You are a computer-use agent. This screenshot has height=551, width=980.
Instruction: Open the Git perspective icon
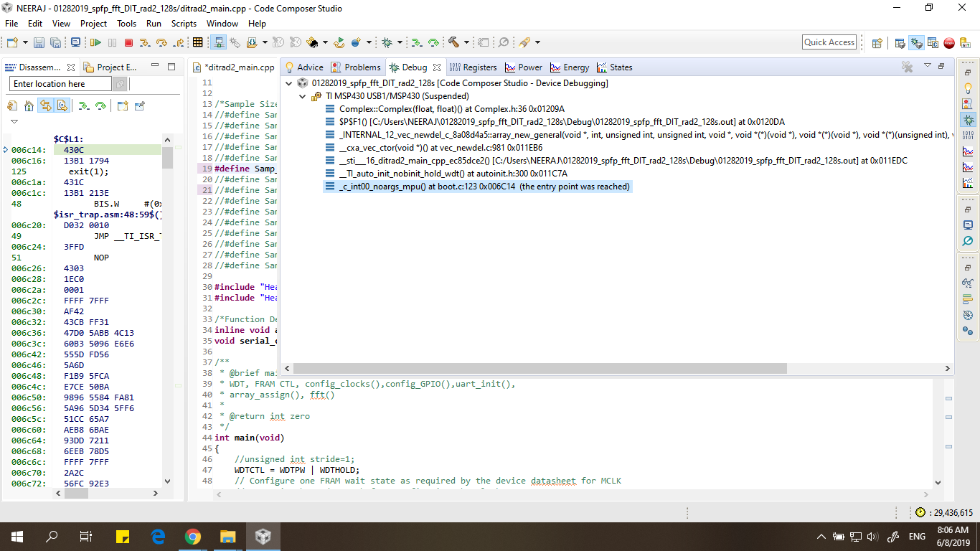965,43
